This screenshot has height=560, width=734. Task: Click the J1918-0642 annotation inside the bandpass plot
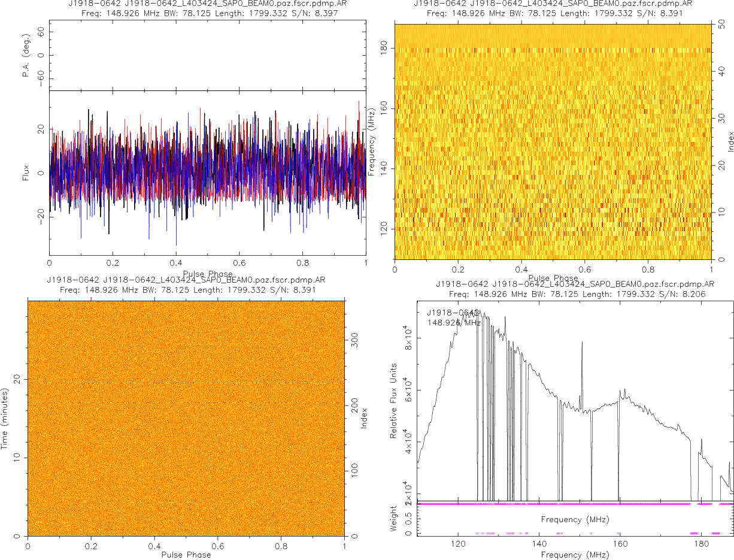pos(453,313)
